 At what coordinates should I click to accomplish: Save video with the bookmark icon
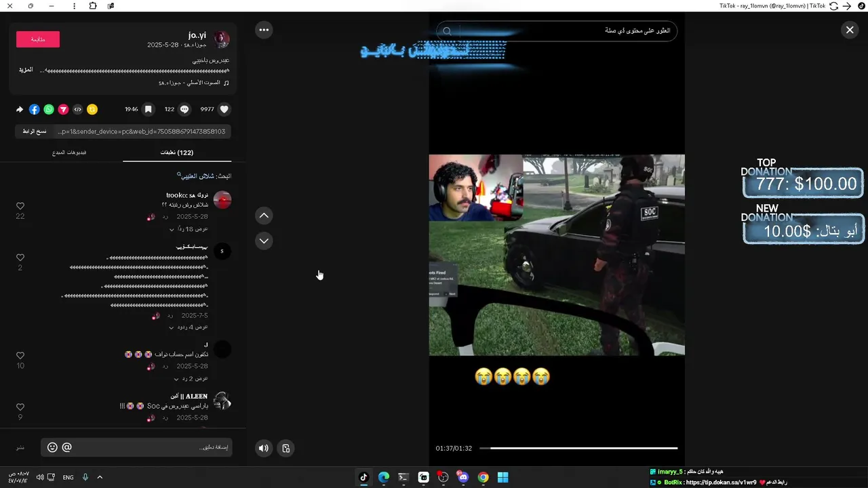148,109
